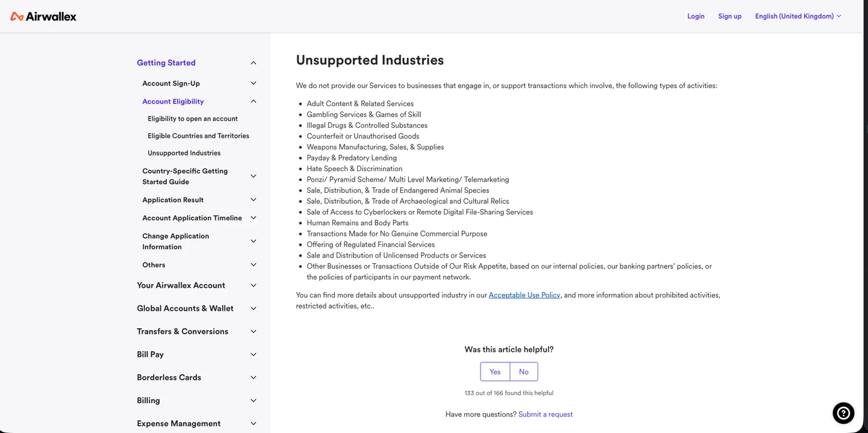The width and height of the screenshot is (868, 433).
Task: Select Your Airwallex Account sidebar heading
Action: 181,285
